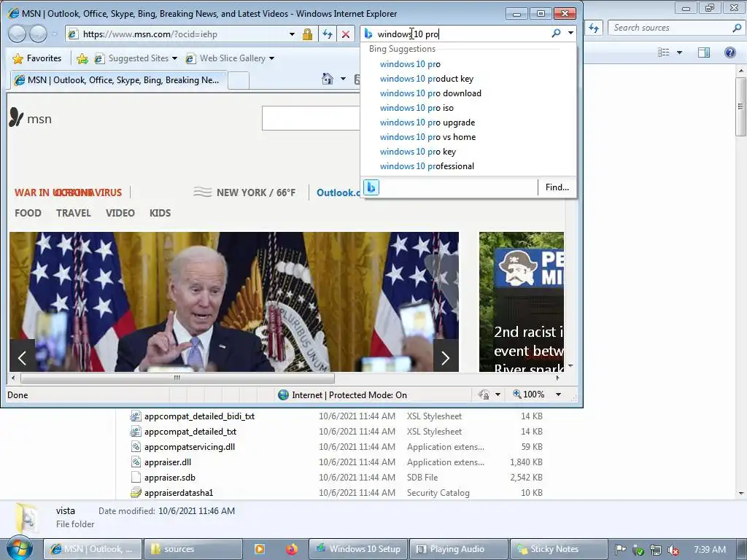Click the Explorer vertical scrollbar thumb
The height and width of the screenshot is (560, 747).
(740, 106)
